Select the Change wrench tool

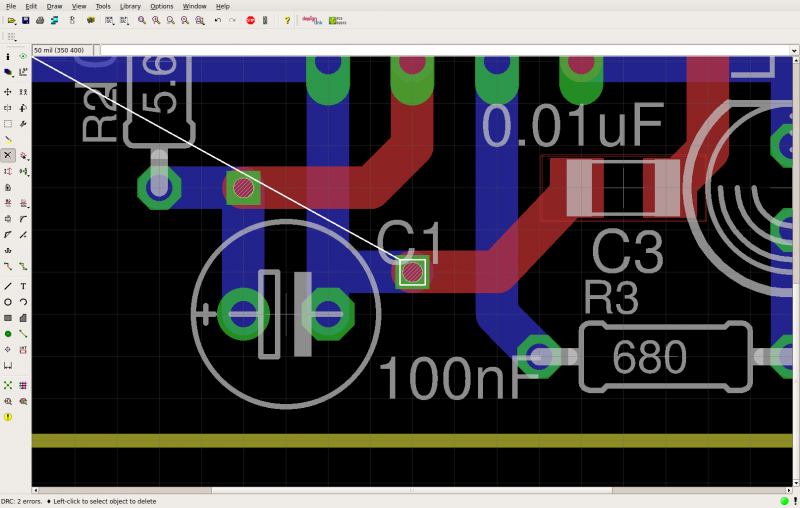point(23,123)
